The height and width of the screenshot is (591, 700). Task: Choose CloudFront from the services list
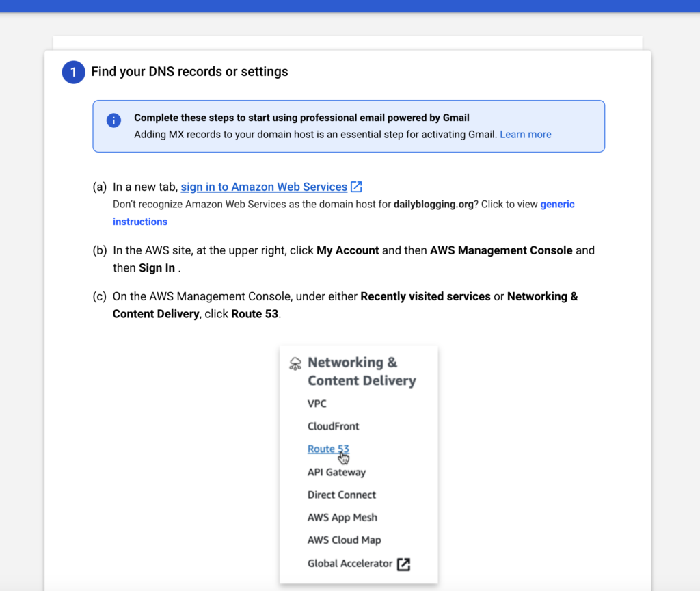tap(333, 426)
